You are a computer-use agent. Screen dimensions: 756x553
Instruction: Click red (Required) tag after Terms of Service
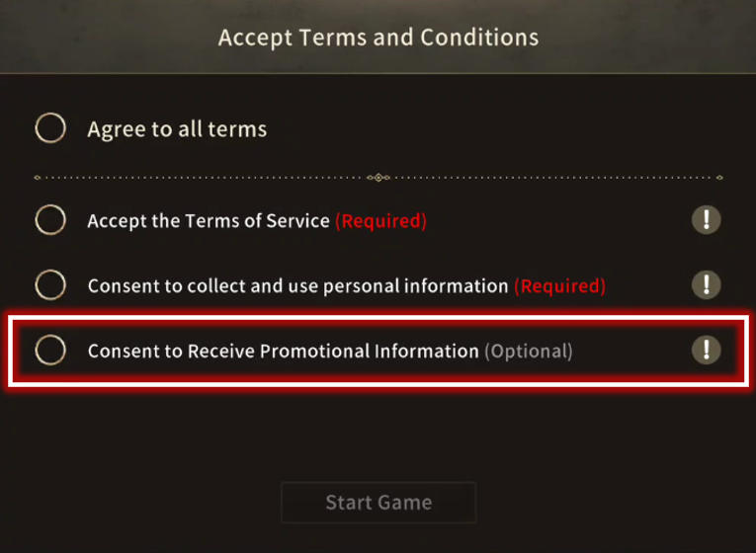[x=380, y=221]
